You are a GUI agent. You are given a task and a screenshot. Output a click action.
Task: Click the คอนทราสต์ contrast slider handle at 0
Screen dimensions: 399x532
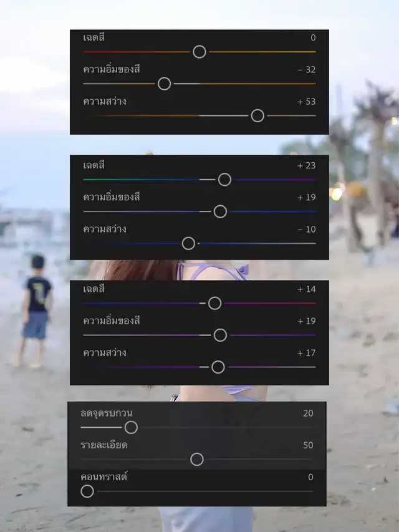click(x=87, y=491)
